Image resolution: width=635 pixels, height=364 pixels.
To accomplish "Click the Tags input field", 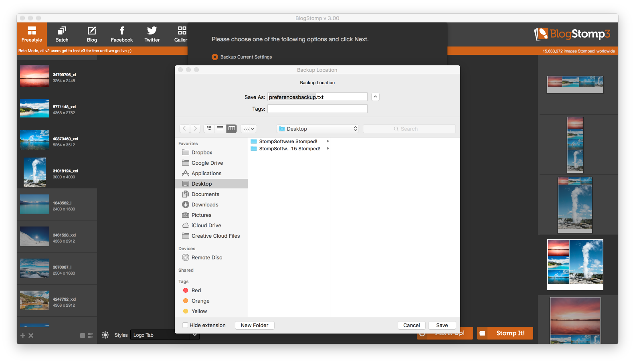I will [x=317, y=109].
